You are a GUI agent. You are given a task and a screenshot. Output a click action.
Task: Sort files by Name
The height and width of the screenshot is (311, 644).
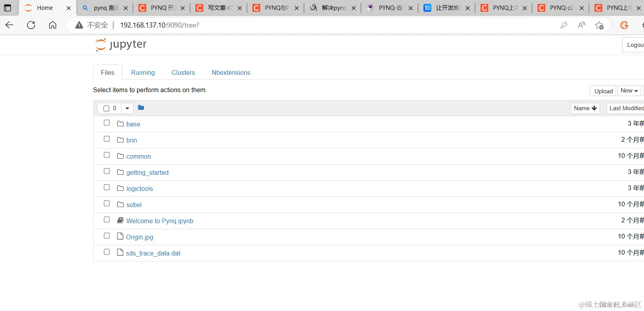click(x=585, y=108)
